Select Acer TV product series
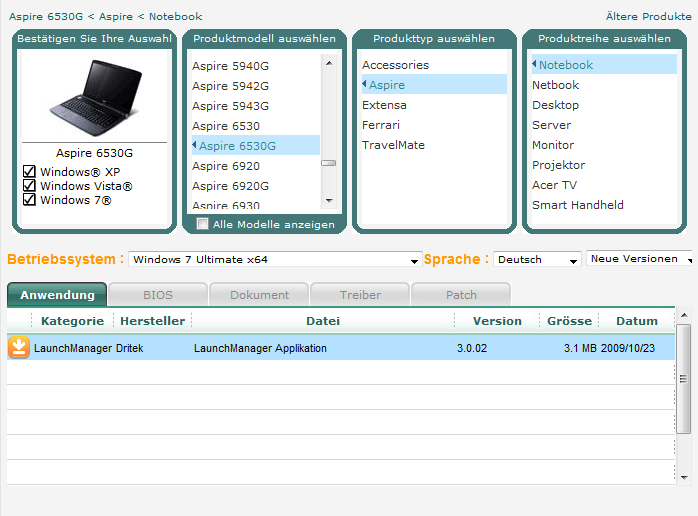Viewport: 698px width, 516px height. click(x=554, y=185)
